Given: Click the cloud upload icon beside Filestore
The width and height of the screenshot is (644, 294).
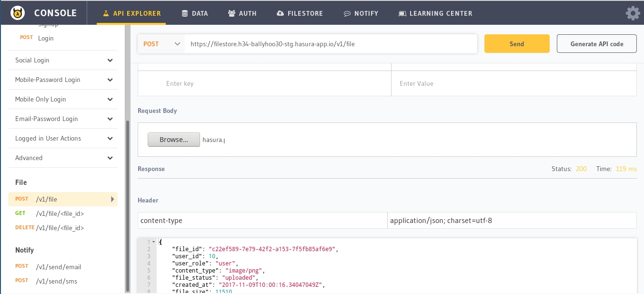Looking at the screenshot, I should (x=280, y=13).
